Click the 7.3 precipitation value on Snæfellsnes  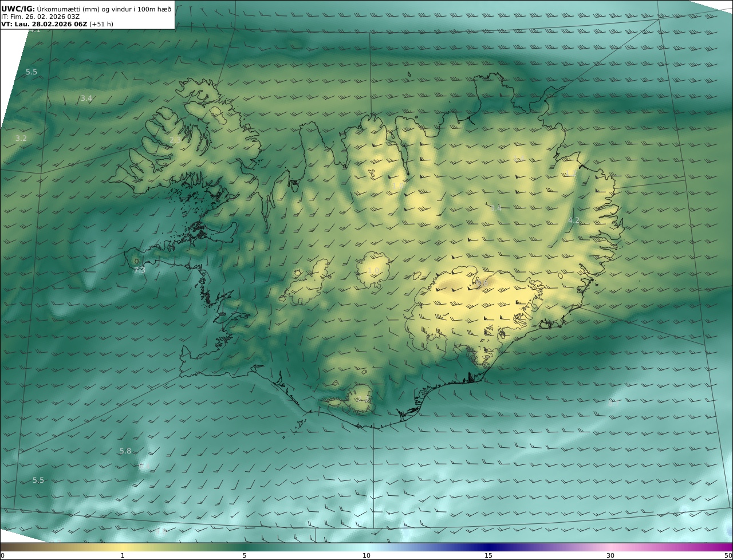click(x=139, y=269)
